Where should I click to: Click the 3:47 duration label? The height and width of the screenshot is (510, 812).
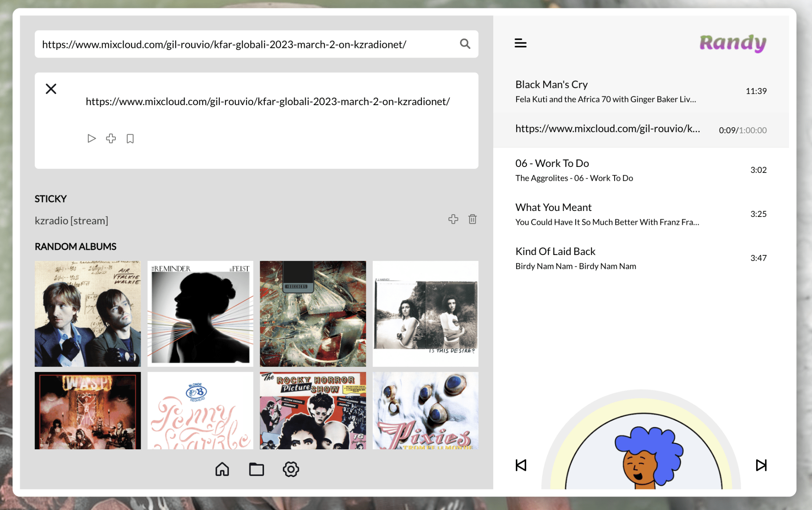click(x=758, y=258)
